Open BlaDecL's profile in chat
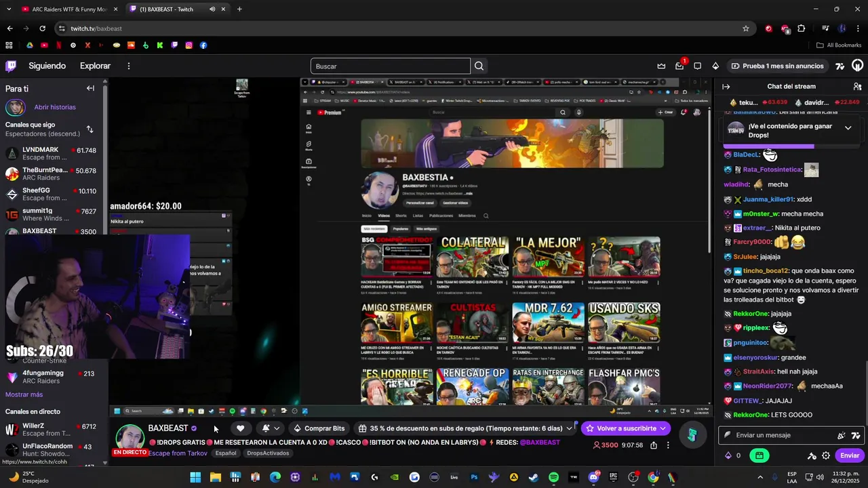Viewport: 868px width, 488px height. pos(746,155)
